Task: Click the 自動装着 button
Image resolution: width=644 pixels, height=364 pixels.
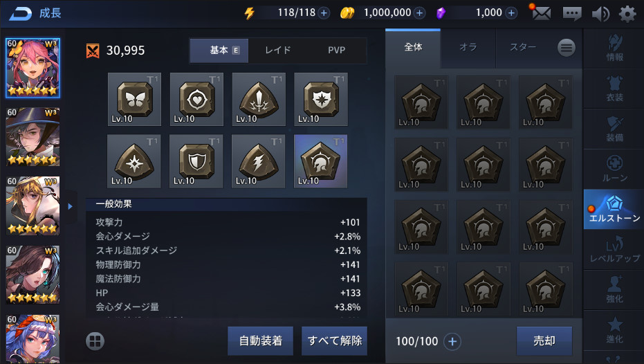Action: [x=260, y=340]
